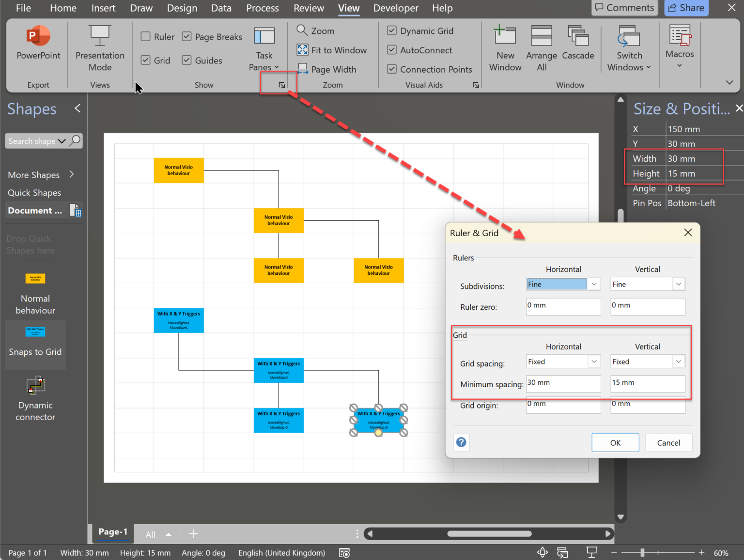
Task: Click the Page Width zoom icon
Action: 302,69
